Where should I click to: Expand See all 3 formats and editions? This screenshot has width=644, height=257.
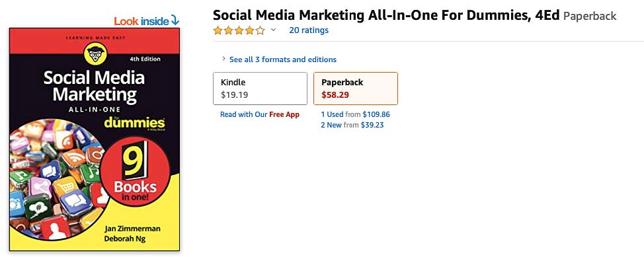282,59
